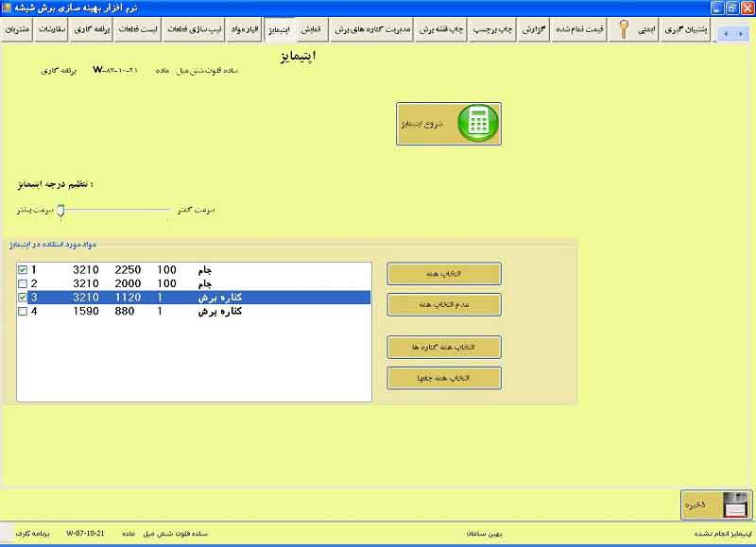The height and width of the screenshot is (547, 756).
Task: Click the app icon in the title bar
Action: 7,8
